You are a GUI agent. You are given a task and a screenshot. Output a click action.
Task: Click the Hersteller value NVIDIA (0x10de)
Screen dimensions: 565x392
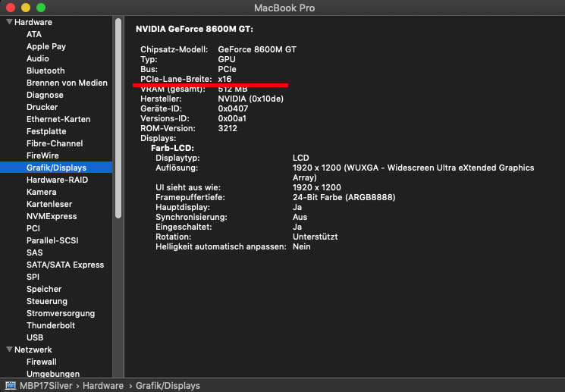click(x=250, y=99)
